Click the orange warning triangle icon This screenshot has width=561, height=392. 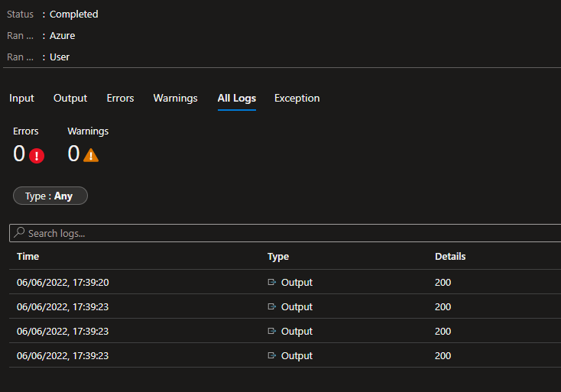point(91,155)
